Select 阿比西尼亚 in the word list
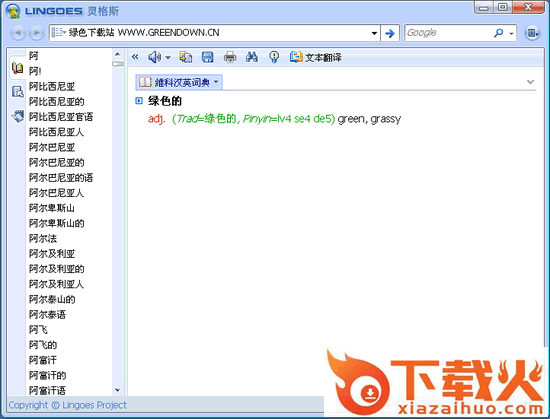Viewport: 550px width, 419px height. coord(52,86)
